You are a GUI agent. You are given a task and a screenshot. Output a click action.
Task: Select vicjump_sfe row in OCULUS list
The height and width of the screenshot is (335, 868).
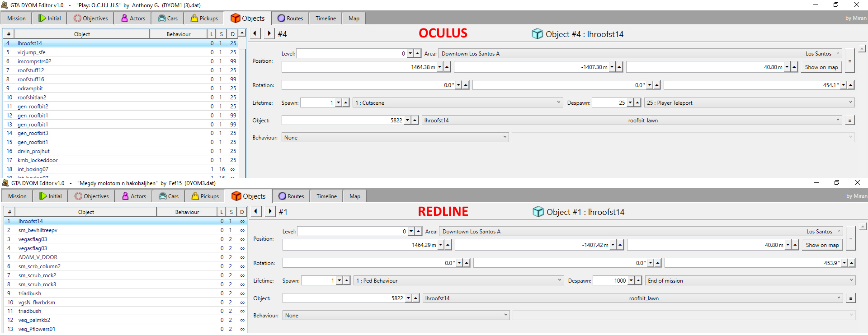point(121,52)
